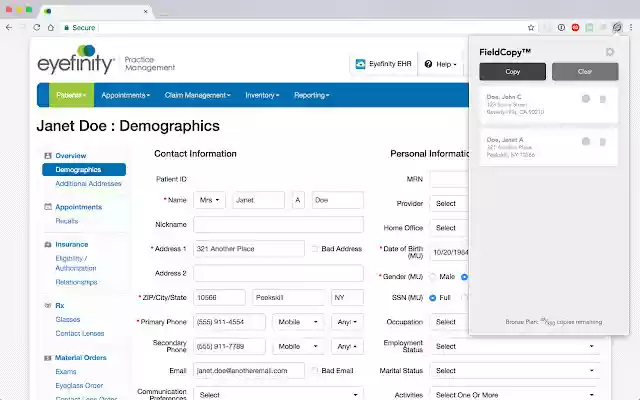The width and height of the screenshot is (640, 400).
Task: Close the current browser tab
Action: [x=145, y=11]
